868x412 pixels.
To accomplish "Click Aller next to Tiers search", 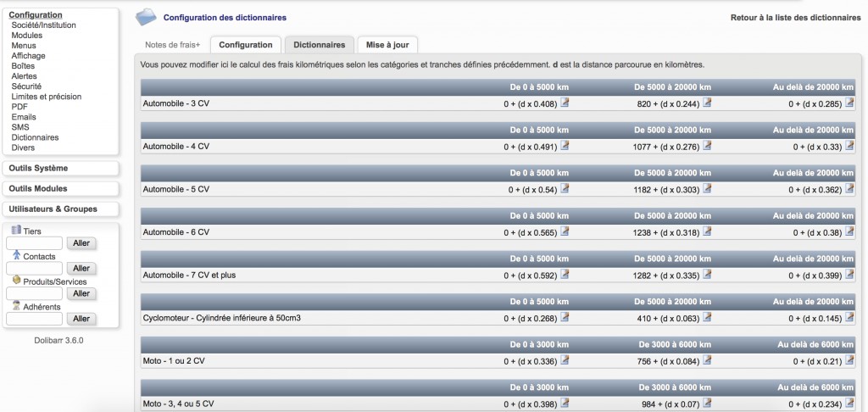I will point(81,243).
